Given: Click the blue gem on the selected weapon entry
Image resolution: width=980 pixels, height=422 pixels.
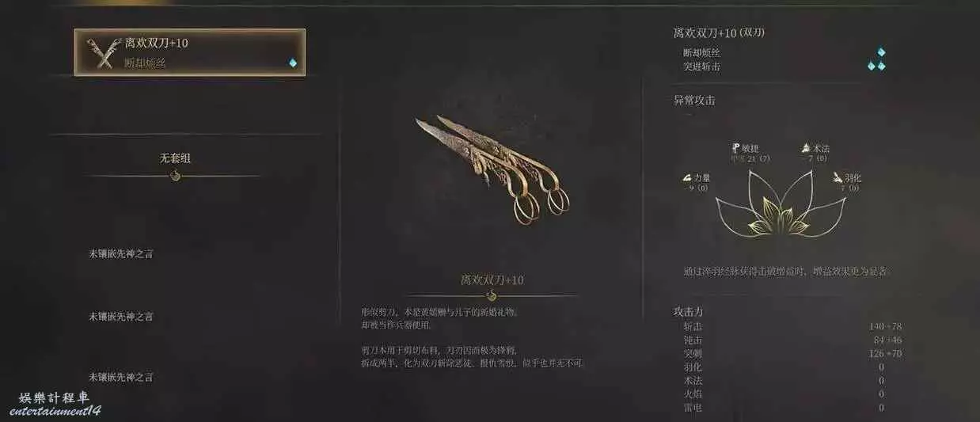Looking at the screenshot, I should 293,63.
